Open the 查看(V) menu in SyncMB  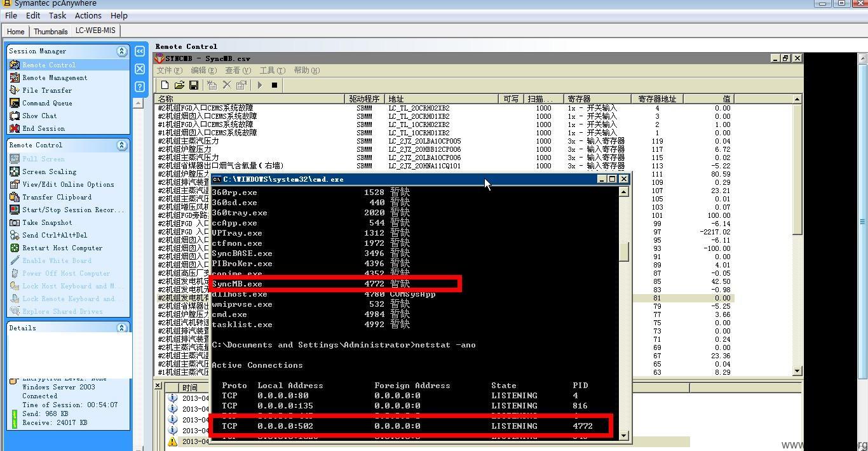(x=238, y=71)
